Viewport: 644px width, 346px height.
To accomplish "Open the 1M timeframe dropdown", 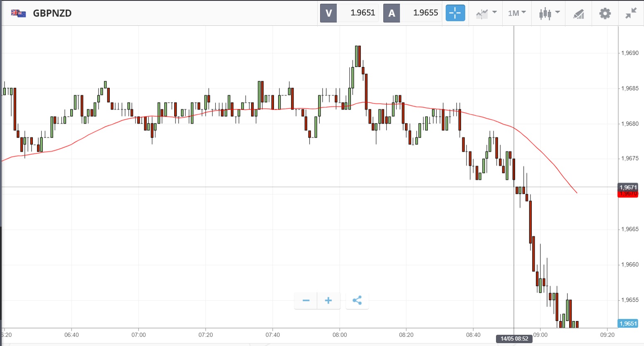I will click(x=517, y=13).
